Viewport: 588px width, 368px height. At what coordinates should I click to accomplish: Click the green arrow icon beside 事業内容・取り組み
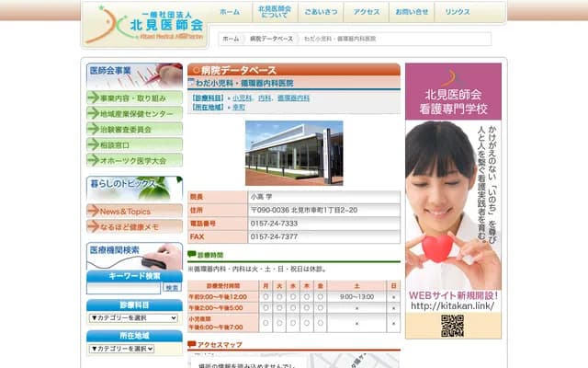(93, 98)
